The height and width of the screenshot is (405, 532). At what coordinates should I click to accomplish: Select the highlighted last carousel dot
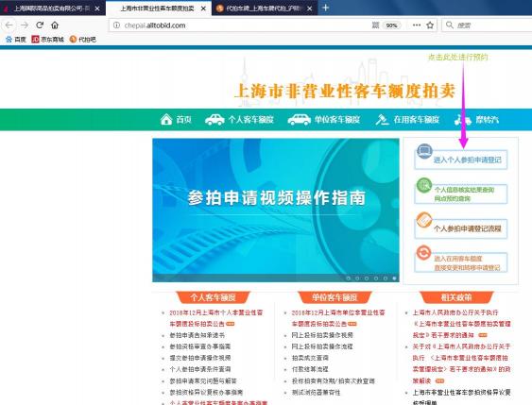pos(394,278)
